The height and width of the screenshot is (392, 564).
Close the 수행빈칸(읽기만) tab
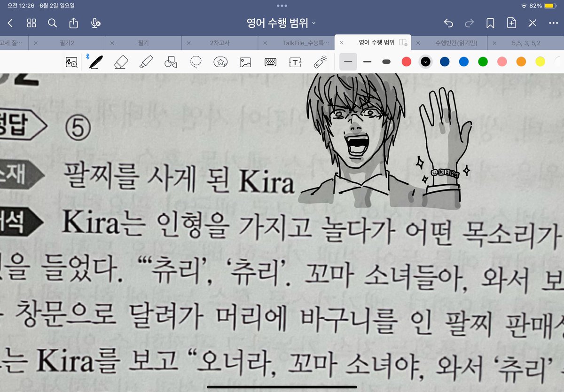click(x=418, y=43)
